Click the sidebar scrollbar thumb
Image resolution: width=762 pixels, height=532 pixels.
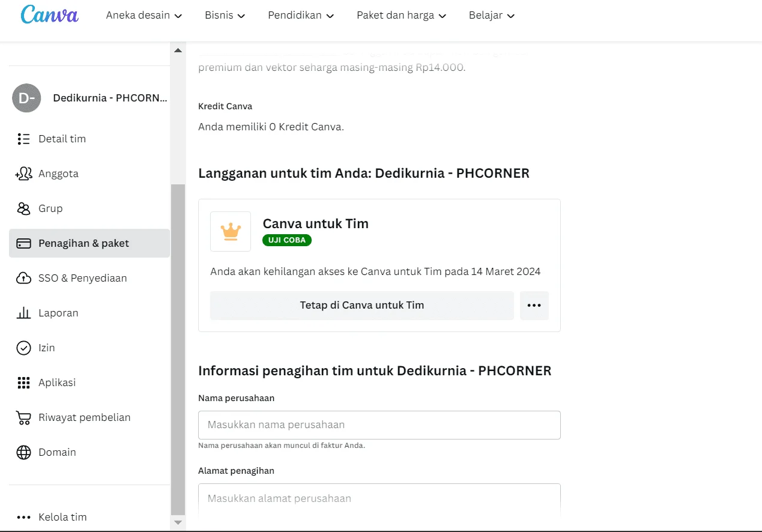tap(178, 349)
